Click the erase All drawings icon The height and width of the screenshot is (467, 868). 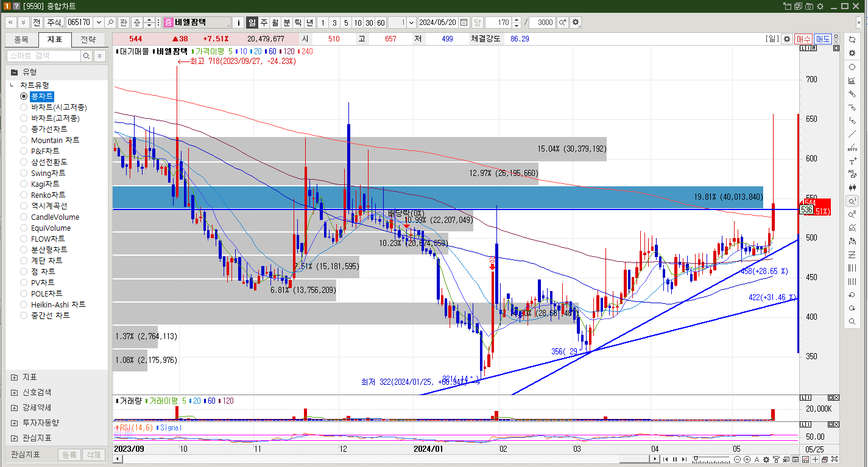pyautogui.click(x=852, y=175)
